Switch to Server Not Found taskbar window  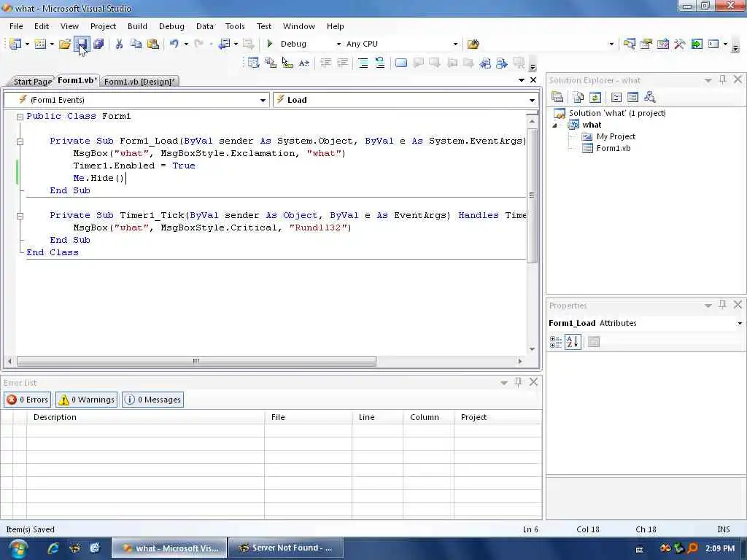286,548
